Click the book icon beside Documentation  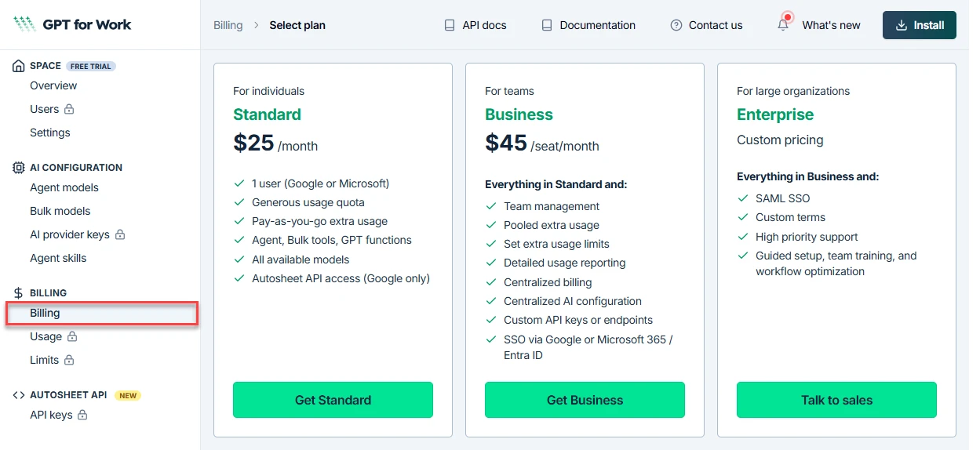547,25
